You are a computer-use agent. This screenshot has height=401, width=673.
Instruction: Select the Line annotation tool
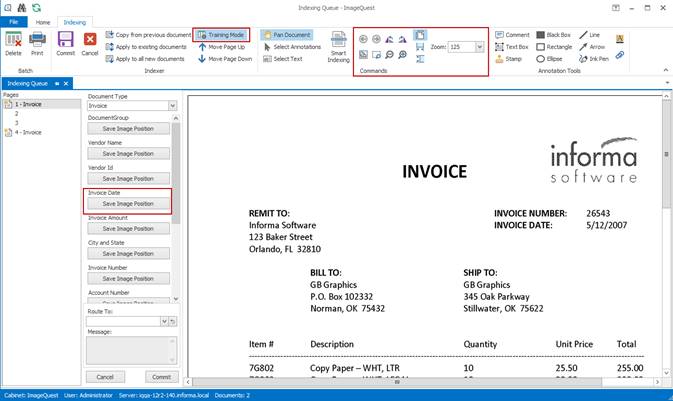click(x=589, y=35)
